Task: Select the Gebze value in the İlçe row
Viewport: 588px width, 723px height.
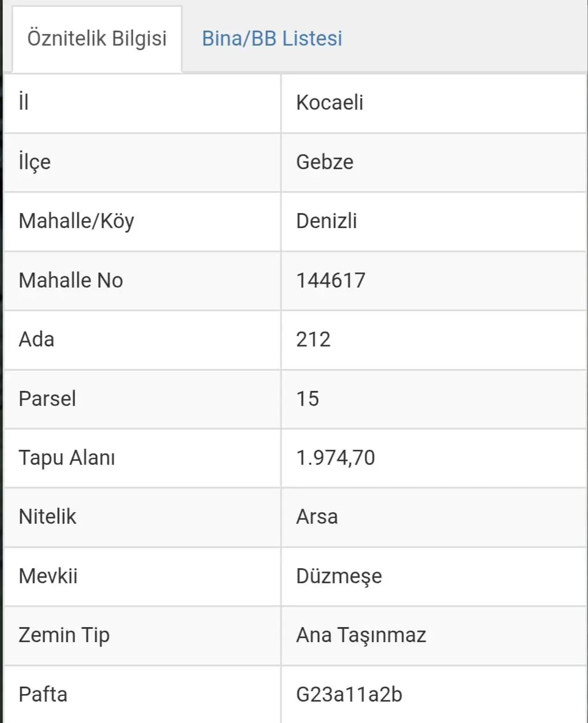Action: click(324, 162)
